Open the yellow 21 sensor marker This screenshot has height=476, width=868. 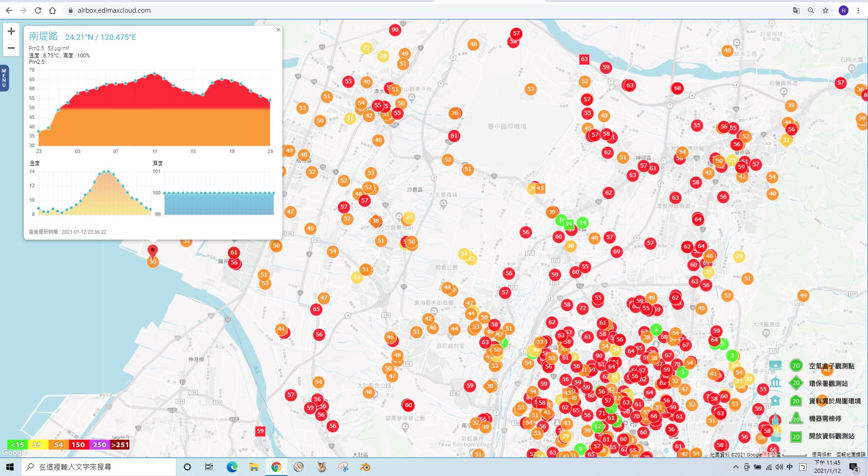click(357, 277)
